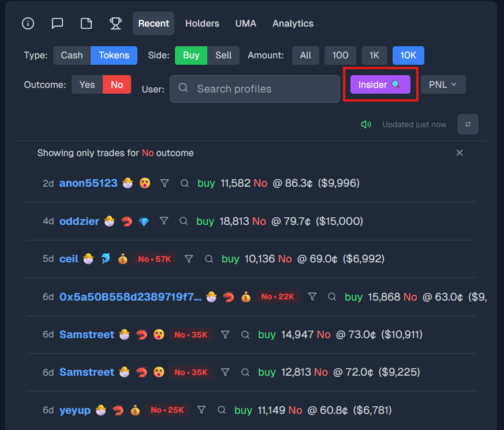
Task: Filter trades by yeyup funnel icon
Action: click(201, 410)
